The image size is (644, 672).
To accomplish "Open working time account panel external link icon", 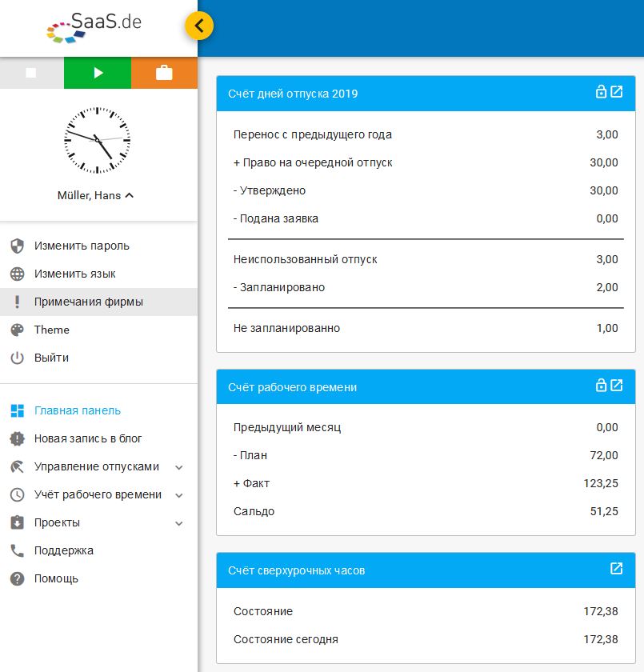I will 617,386.
